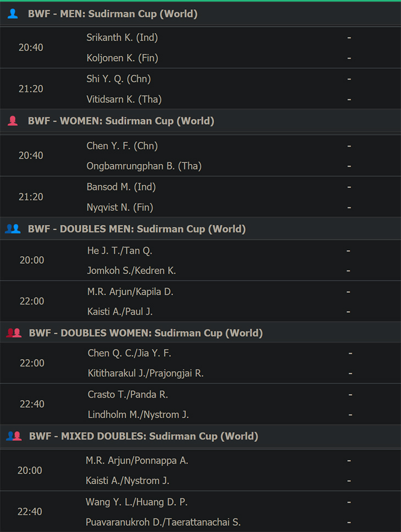The width and height of the screenshot is (401, 532).
Task: Click the blue single-player icon for BWF Men
Action: coord(13,14)
